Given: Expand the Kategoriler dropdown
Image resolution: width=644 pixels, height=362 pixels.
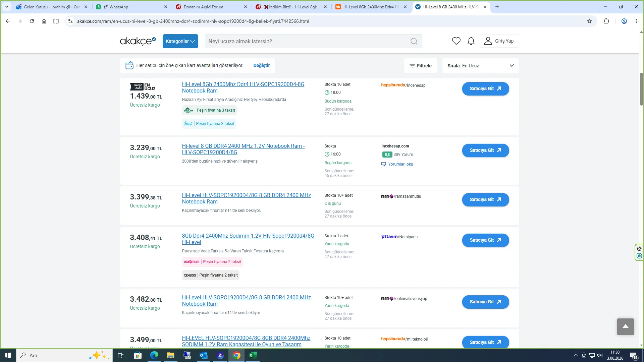Looking at the screenshot, I should [180, 41].
